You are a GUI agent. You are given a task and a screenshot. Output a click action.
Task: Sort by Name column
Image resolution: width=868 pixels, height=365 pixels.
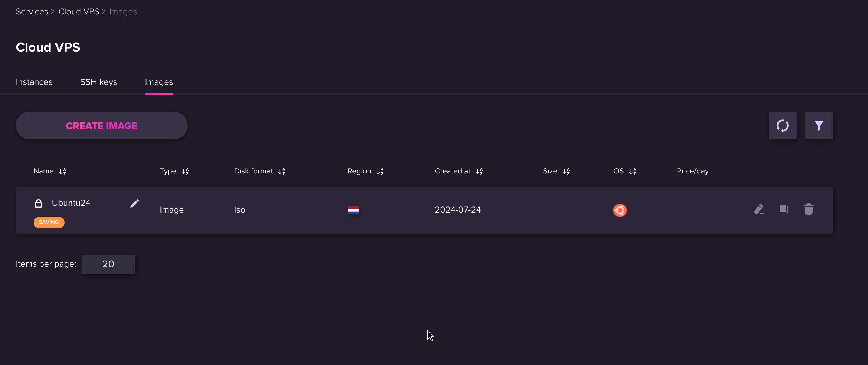[x=63, y=171]
